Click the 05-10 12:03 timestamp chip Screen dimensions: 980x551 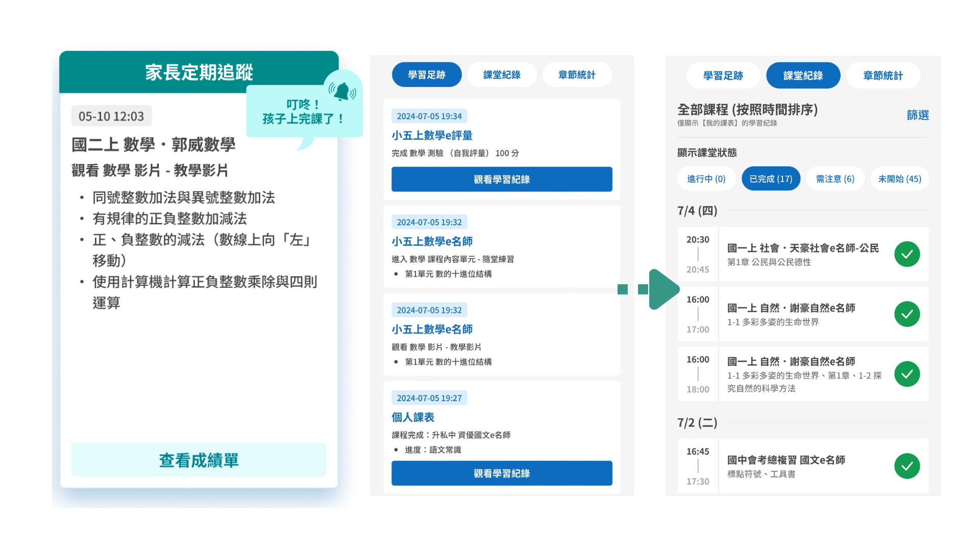[x=111, y=116]
